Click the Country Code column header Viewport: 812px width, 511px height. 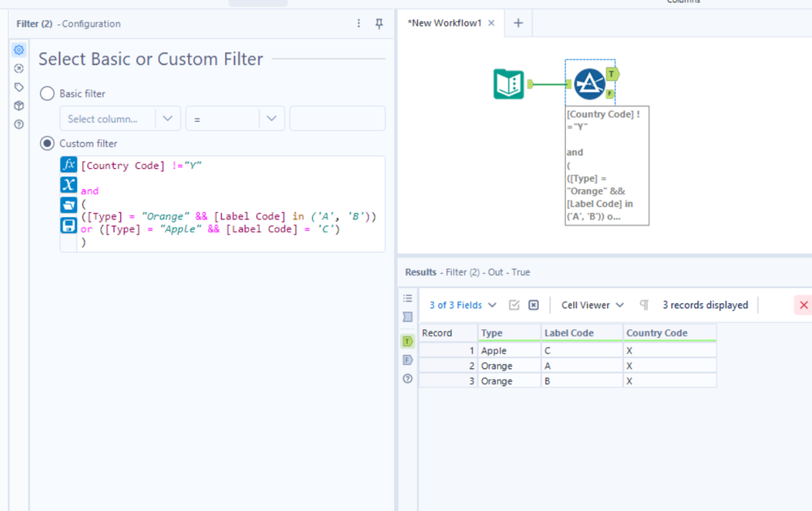pyautogui.click(x=670, y=333)
